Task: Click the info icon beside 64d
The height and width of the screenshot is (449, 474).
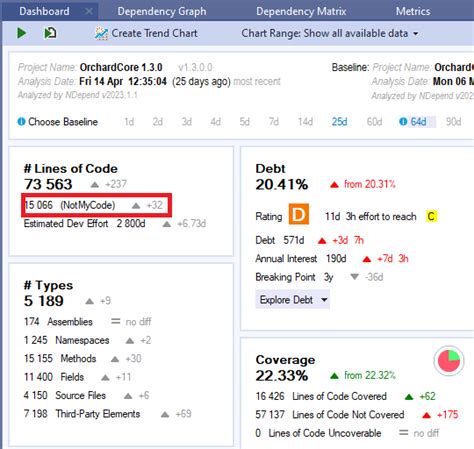Action: pos(403,122)
